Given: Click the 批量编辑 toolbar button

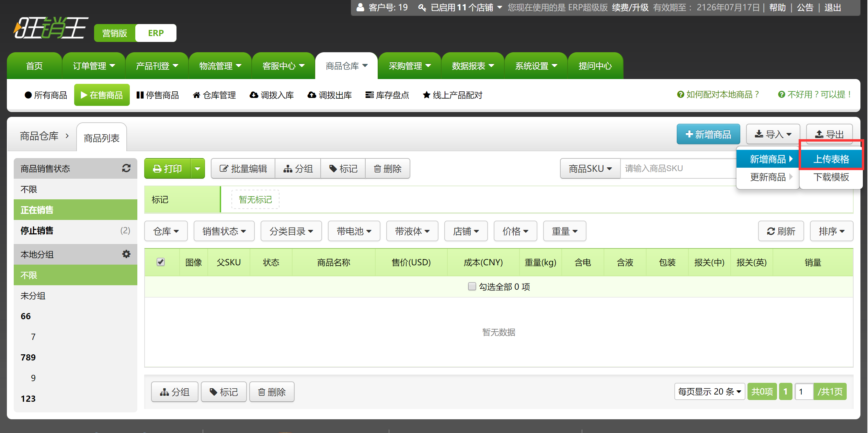Looking at the screenshot, I should [x=243, y=168].
